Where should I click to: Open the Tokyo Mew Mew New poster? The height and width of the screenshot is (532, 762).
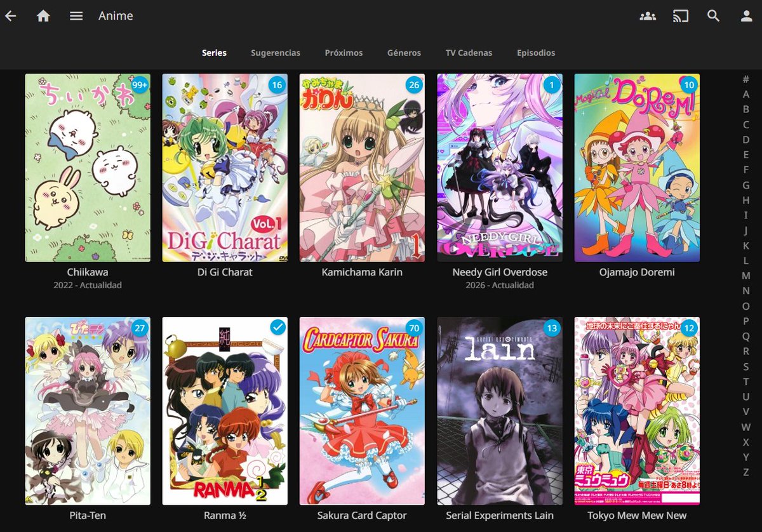pyautogui.click(x=637, y=411)
